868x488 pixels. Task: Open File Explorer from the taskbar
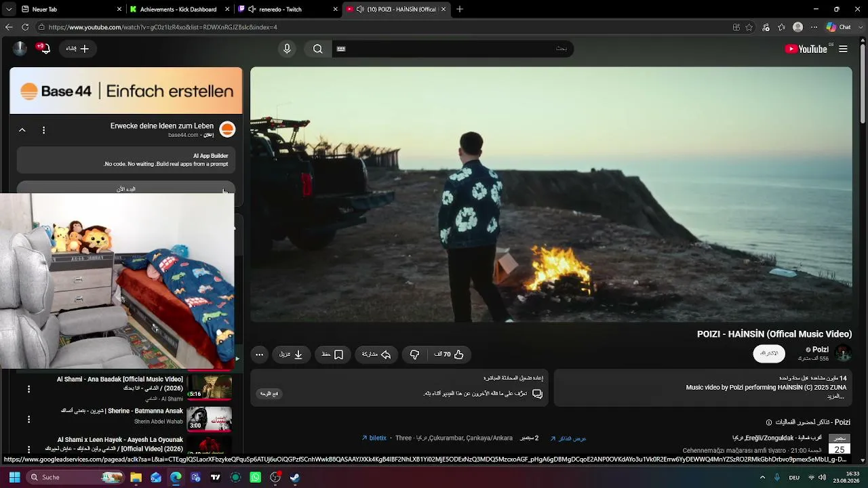[x=136, y=477]
